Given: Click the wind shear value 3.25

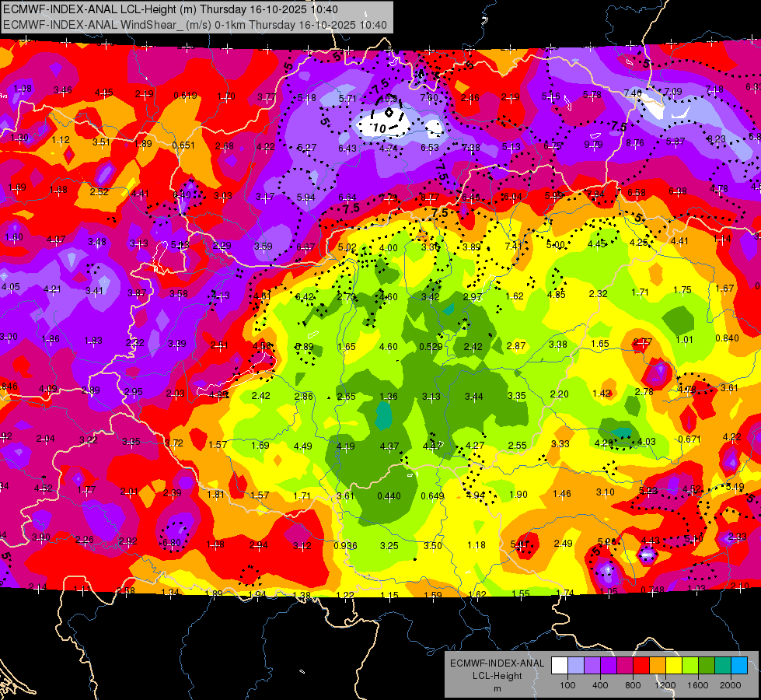Looking at the screenshot, I should pyautogui.click(x=389, y=545).
